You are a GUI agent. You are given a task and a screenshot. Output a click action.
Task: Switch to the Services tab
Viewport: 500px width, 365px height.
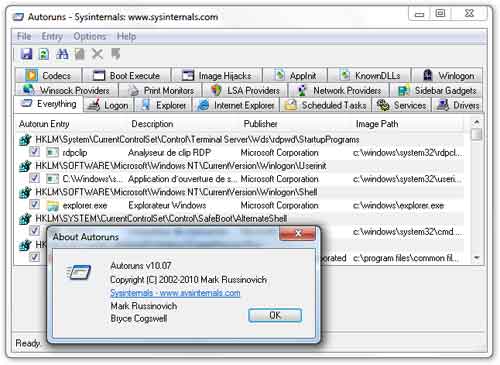click(402, 105)
